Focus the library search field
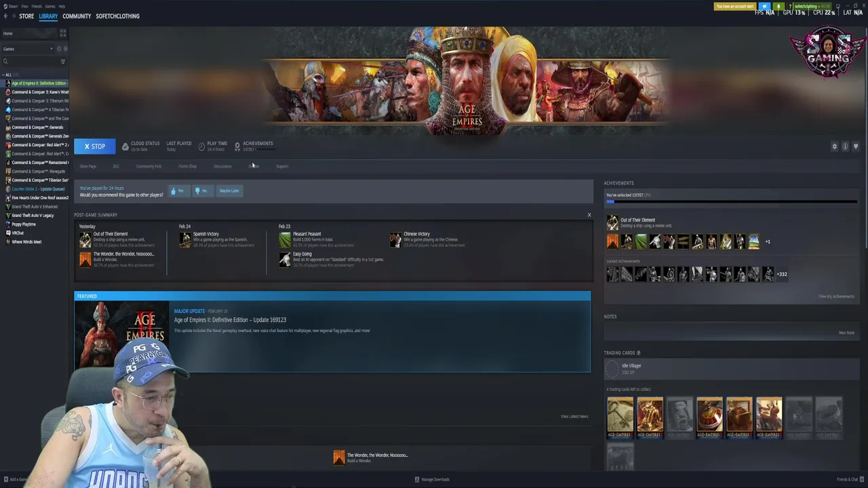This screenshot has height=488, width=868. tap(31, 62)
